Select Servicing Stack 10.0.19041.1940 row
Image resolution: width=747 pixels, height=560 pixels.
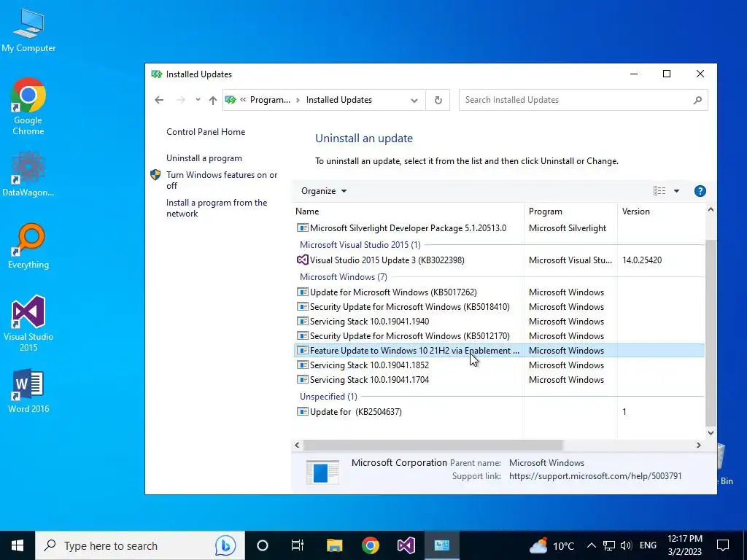(499, 322)
